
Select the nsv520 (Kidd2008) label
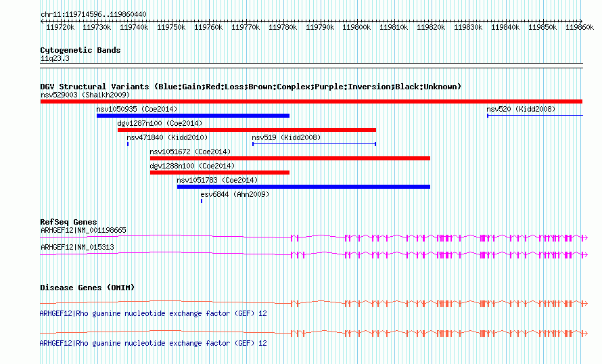tap(521, 109)
